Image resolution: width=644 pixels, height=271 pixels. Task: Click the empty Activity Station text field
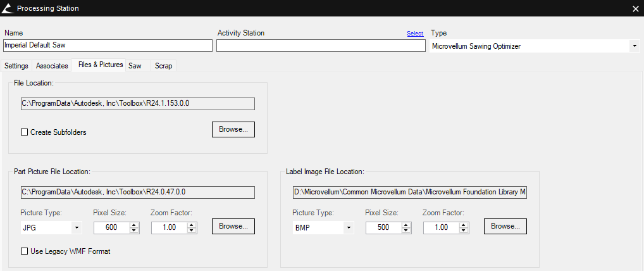pos(321,46)
